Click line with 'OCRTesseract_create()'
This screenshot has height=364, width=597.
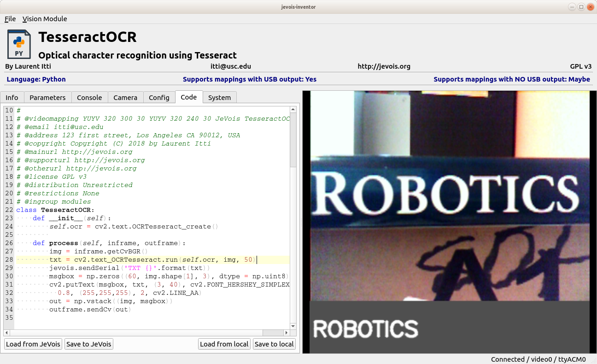(134, 226)
